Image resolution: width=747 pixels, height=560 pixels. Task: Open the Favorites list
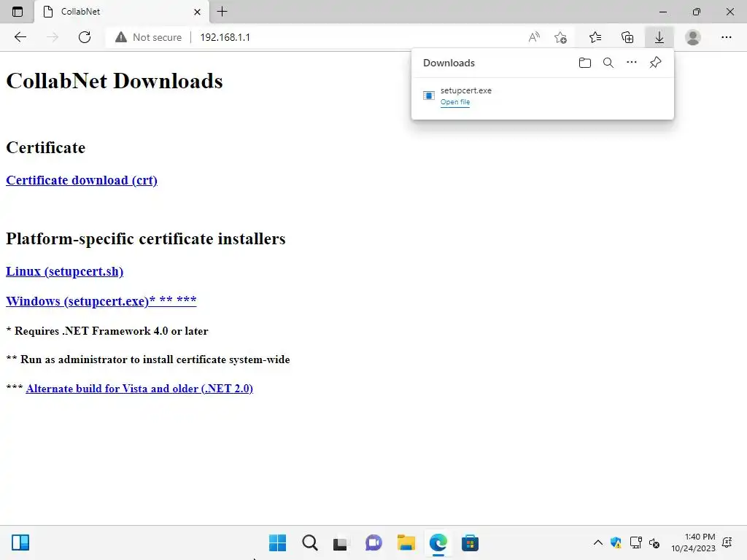595,37
